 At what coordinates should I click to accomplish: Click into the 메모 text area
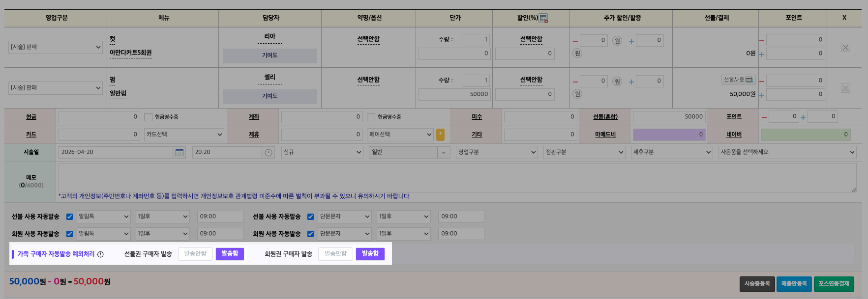[457, 177]
